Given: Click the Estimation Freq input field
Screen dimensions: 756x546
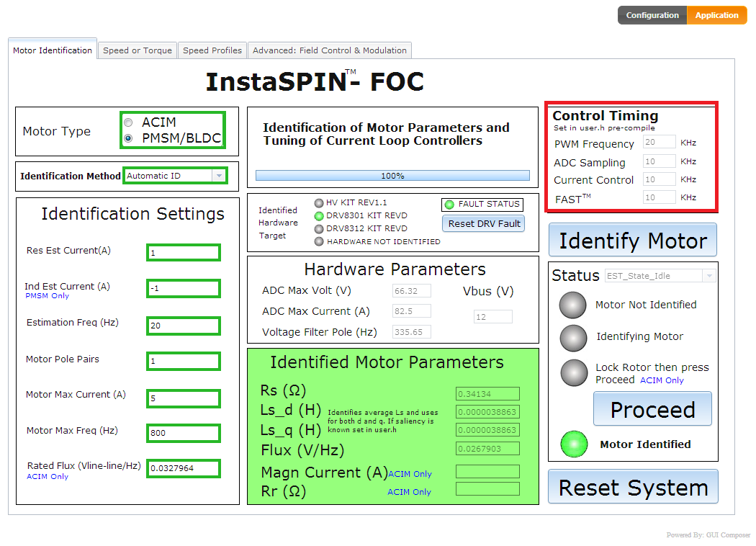Looking at the screenshot, I should pos(183,326).
